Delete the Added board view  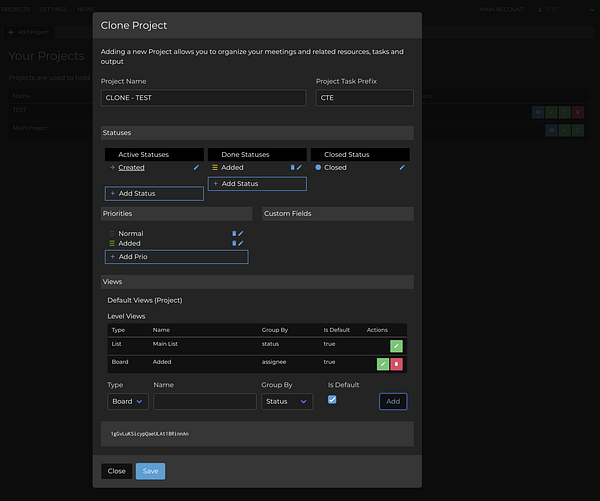[x=397, y=364]
